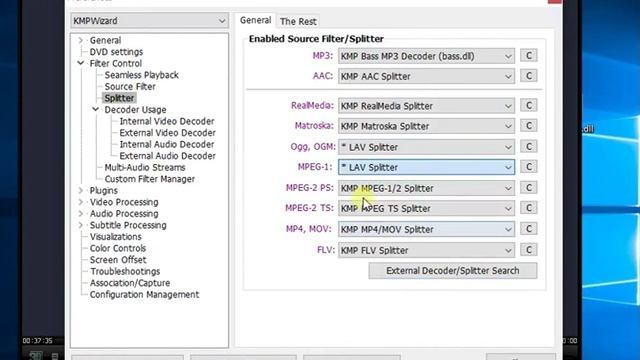Click the C button for Matroska
The width and height of the screenshot is (640, 360).
pos(529,126)
